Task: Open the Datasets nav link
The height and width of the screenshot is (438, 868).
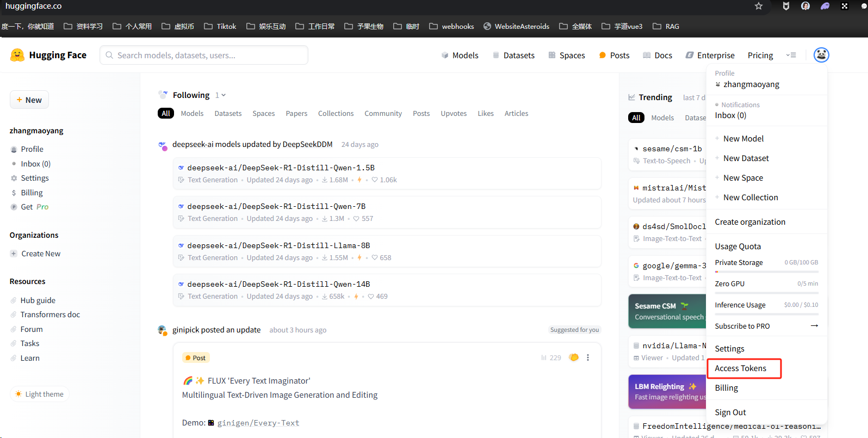Action: pyautogui.click(x=513, y=55)
